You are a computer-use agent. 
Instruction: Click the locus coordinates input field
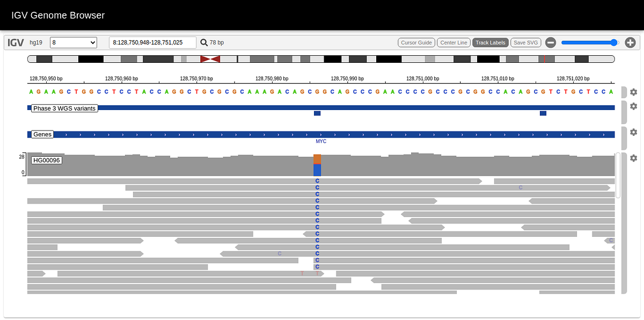152,42
